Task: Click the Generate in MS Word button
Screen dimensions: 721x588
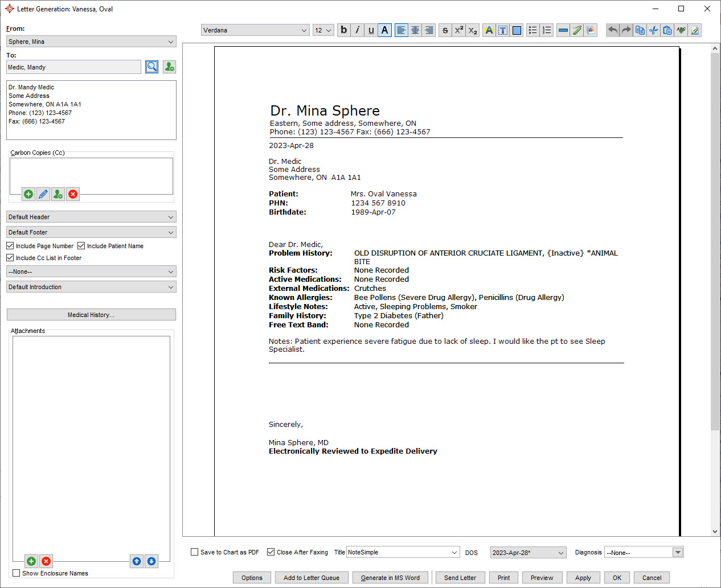Action: 390,577
